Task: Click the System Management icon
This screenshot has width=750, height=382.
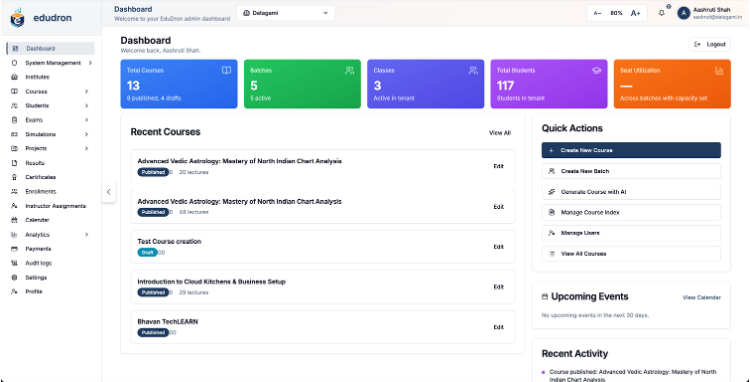Action: click(x=14, y=63)
